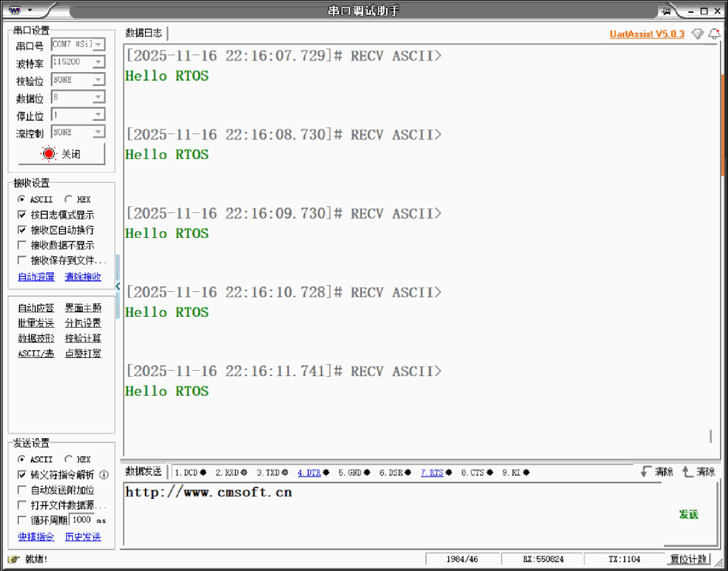Open the 自动应答 link
Screen dimensions: 728x571
(x=36, y=308)
